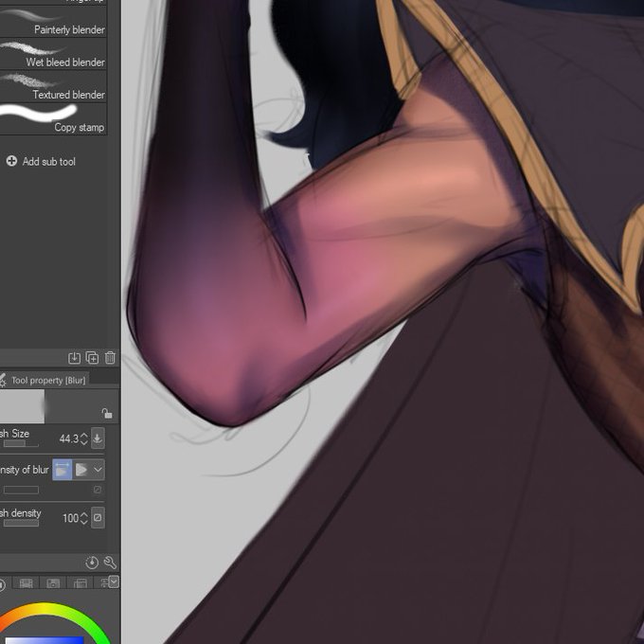Select the Copy stamp sub tool
Viewport: 644px width, 644px height.
53,118
